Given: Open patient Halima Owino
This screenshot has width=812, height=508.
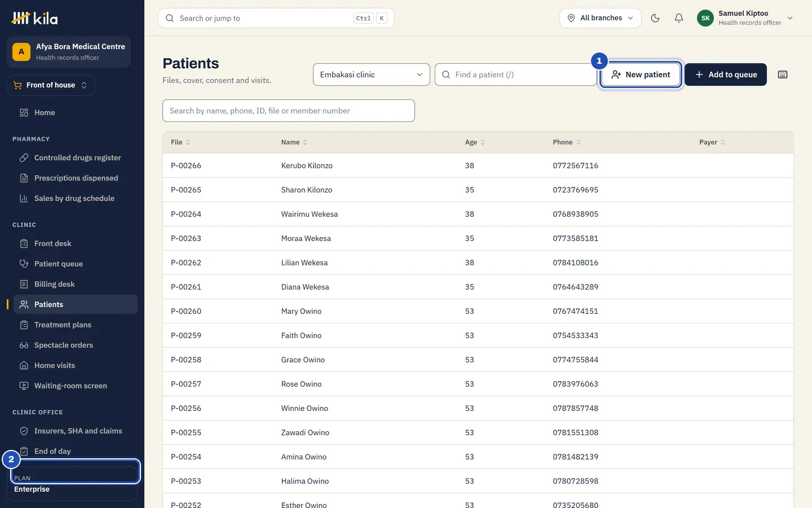Looking at the screenshot, I should pyautogui.click(x=305, y=481).
